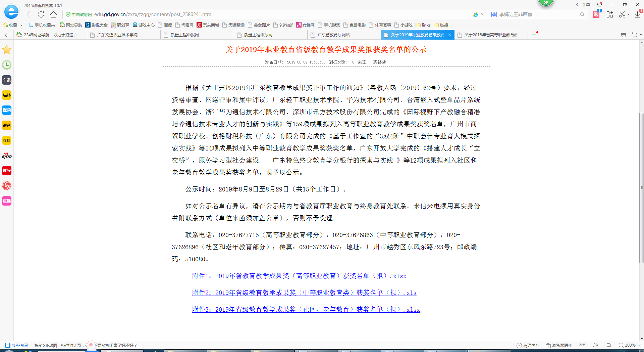Open the downloads manager icon

pos(637,14)
